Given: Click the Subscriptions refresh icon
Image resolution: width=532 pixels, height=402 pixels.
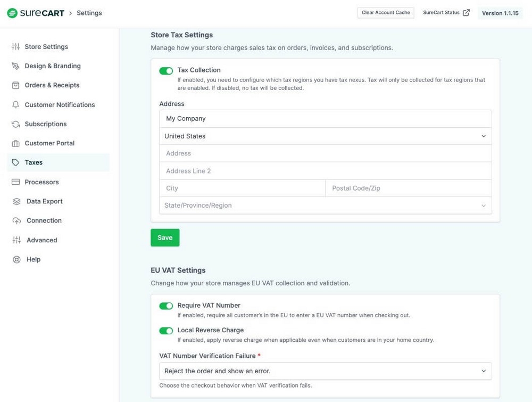Looking at the screenshot, I should click(x=15, y=124).
